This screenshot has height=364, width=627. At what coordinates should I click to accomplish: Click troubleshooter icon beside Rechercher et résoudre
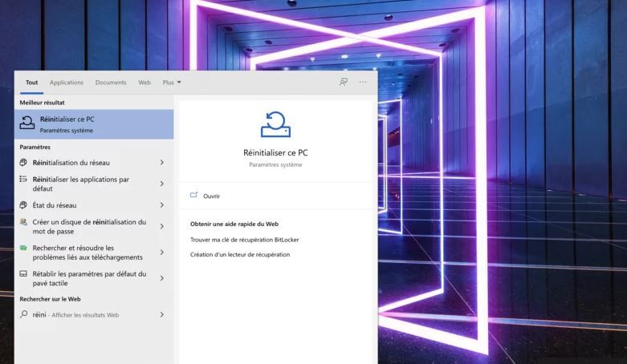pyautogui.click(x=23, y=248)
